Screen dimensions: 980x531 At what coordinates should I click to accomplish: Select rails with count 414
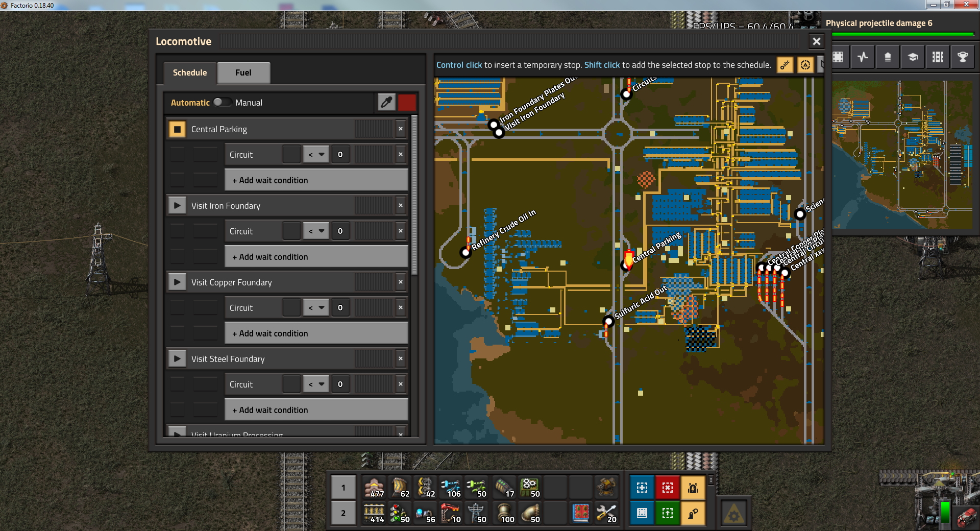click(x=375, y=513)
